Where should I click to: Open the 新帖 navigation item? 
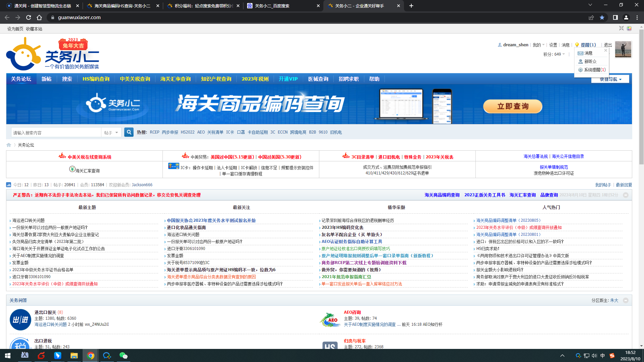coord(46,79)
